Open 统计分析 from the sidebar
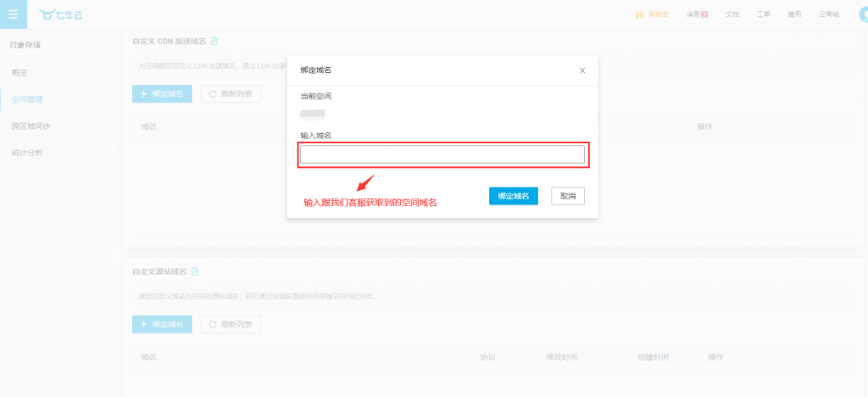The height and width of the screenshot is (397, 868). click(27, 153)
